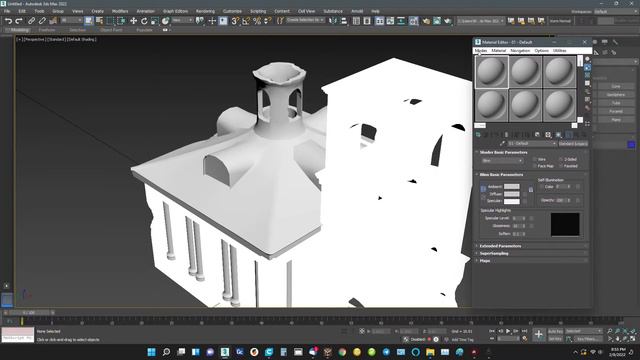Screen dimensions: 640x360
Task: Click the Ambient color swatch
Action: click(x=511, y=187)
